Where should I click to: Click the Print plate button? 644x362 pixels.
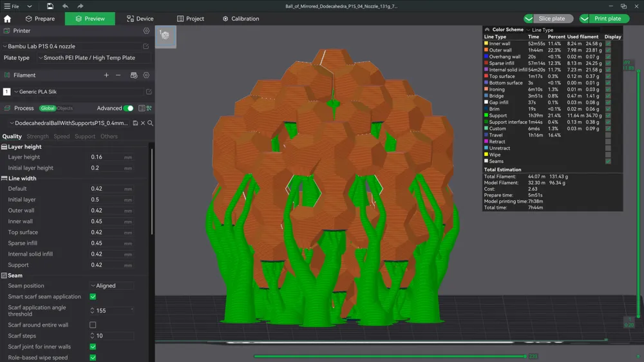[x=607, y=19]
